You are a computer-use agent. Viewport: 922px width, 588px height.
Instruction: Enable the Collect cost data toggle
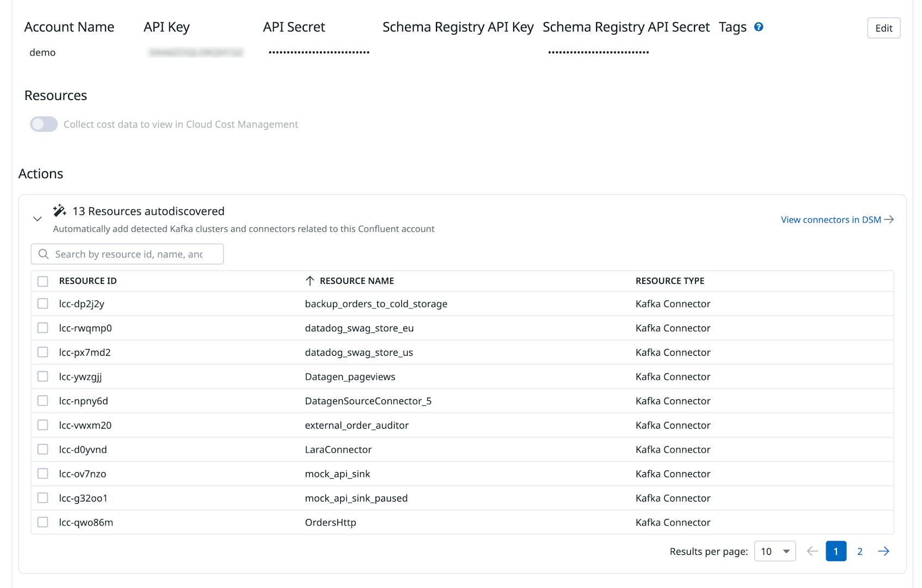pyautogui.click(x=44, y=124)
